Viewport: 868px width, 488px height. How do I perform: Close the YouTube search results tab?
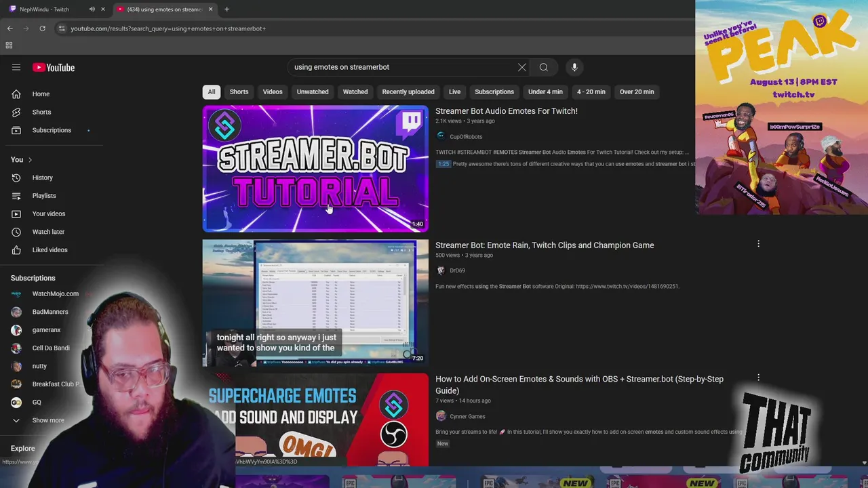(x=210, y=9)
